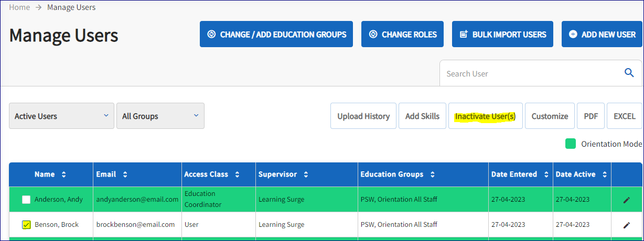This screenshot has height=241, width=644.
Task: Click Inactivate User(s) button
Action: [485, 116]
